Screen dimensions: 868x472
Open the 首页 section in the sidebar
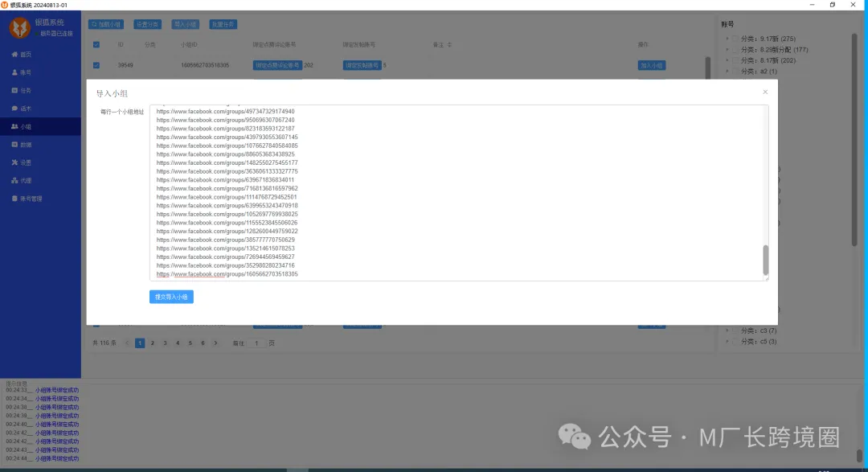pos(40,55)
